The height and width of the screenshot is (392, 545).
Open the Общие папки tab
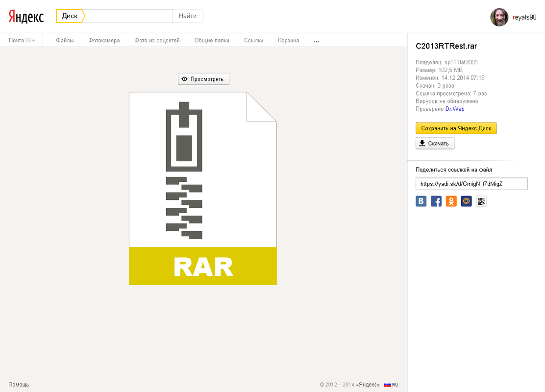pyautogui.click(x=212, y=40)
